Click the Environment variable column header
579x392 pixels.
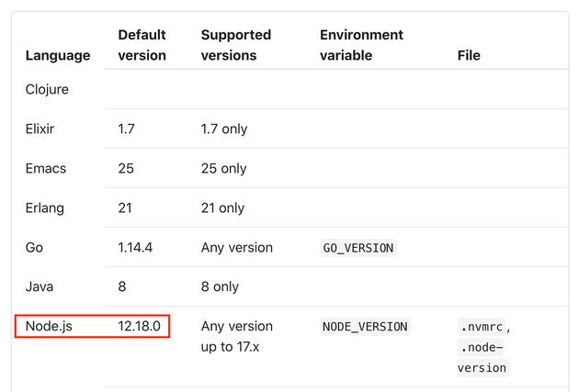tap(361, 45)
